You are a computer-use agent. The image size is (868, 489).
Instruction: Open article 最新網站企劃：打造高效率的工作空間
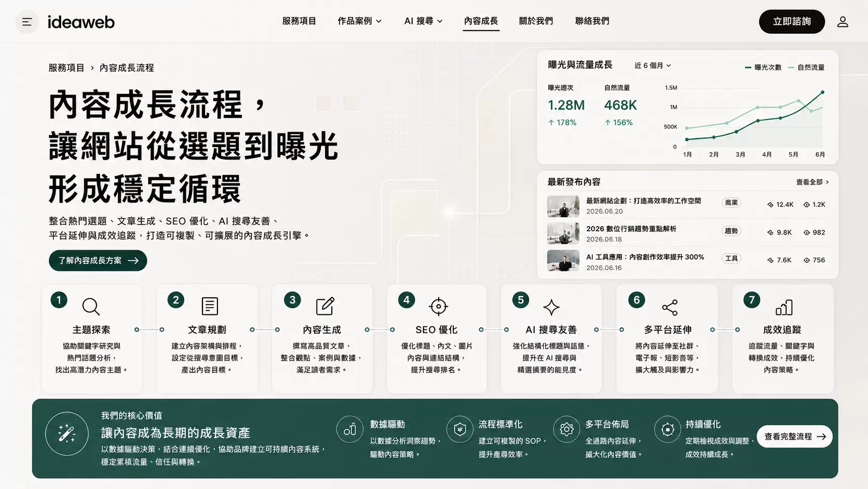[x=644, y=201]
